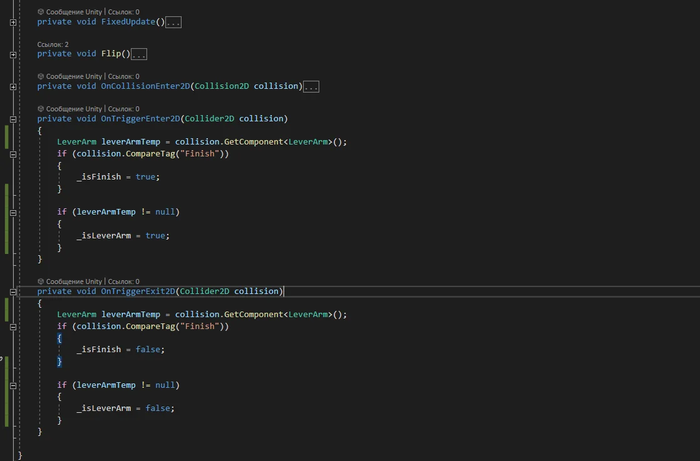Open the 'Ссылок: 2' references link above Flip
This screenshot has height=461, width=700.
53,45
